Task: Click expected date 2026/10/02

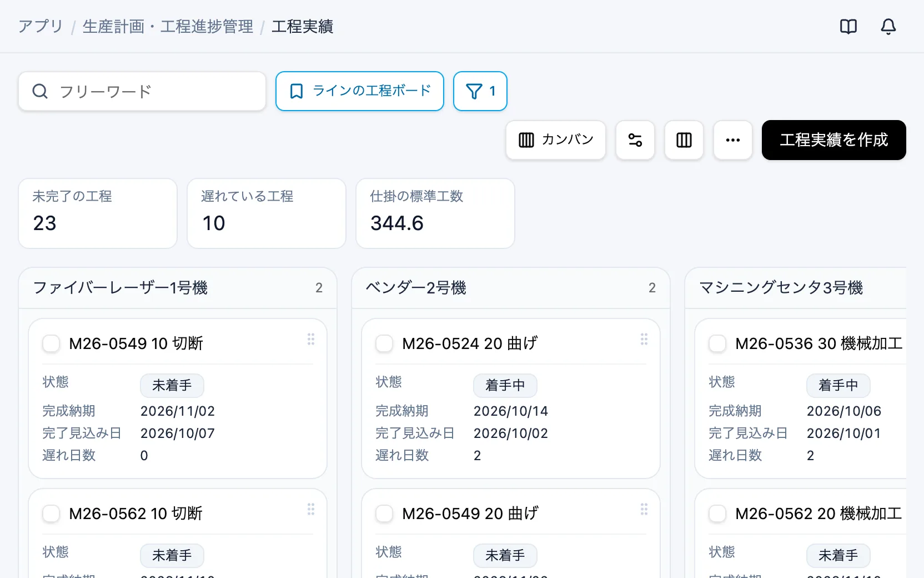Action: tap(511, 433)
